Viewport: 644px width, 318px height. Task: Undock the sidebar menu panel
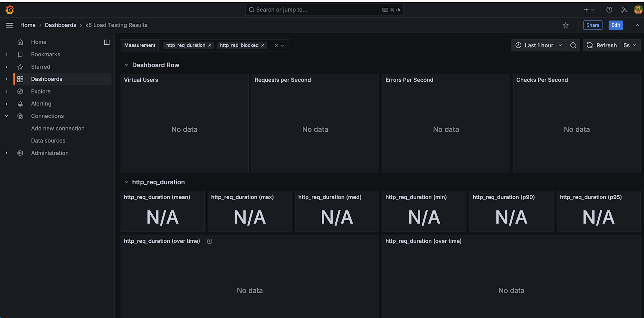(x=107, y=42)
